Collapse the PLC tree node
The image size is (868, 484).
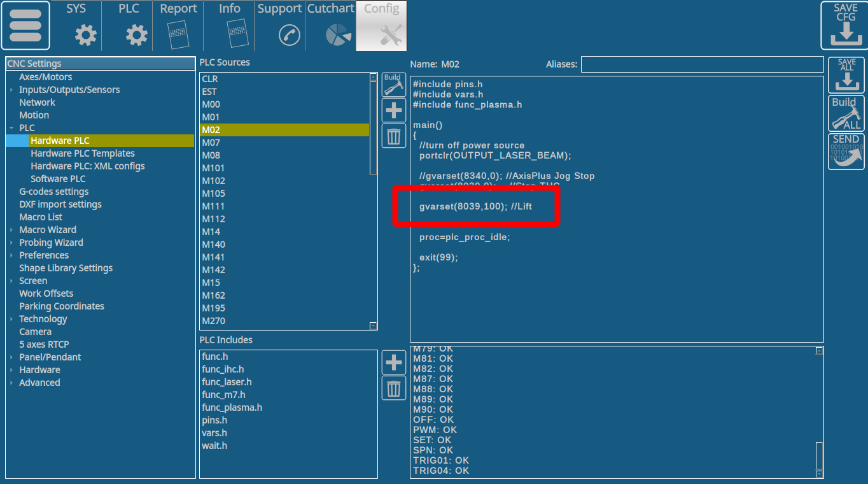[x=11, y=128]
